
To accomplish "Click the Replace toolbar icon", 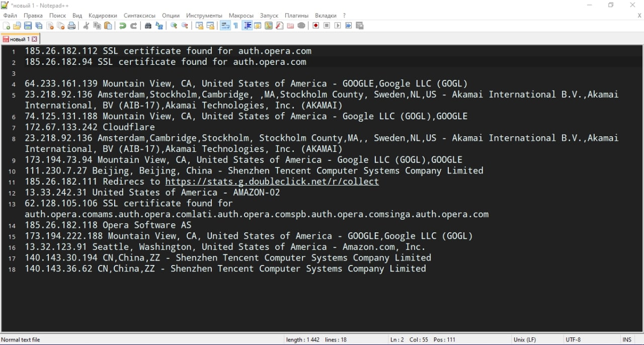I will coord(159,26).
